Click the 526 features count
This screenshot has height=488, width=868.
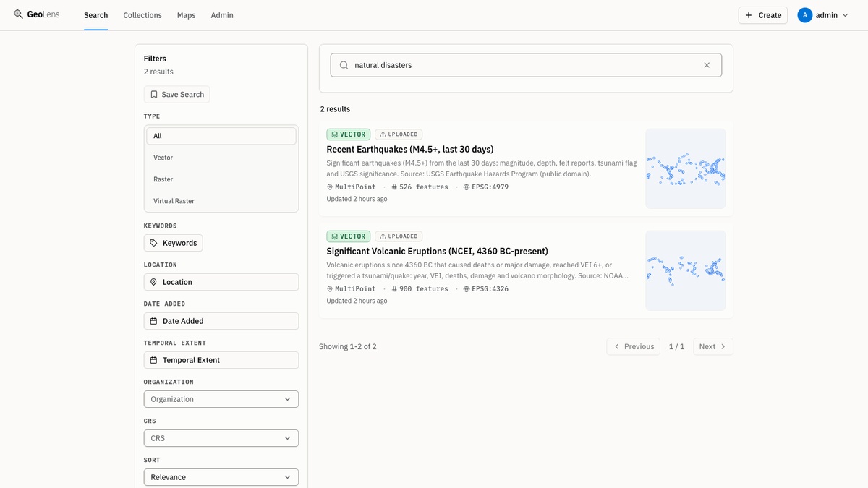[420, 187]
